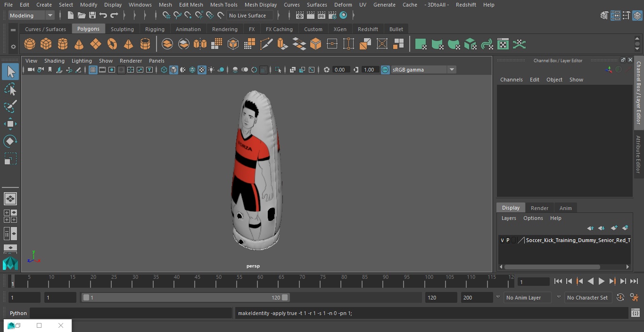The width and height of the screenshot is (644, 332).
Task: Toggle textured display in viewport
Action: [x=202, y=70]
